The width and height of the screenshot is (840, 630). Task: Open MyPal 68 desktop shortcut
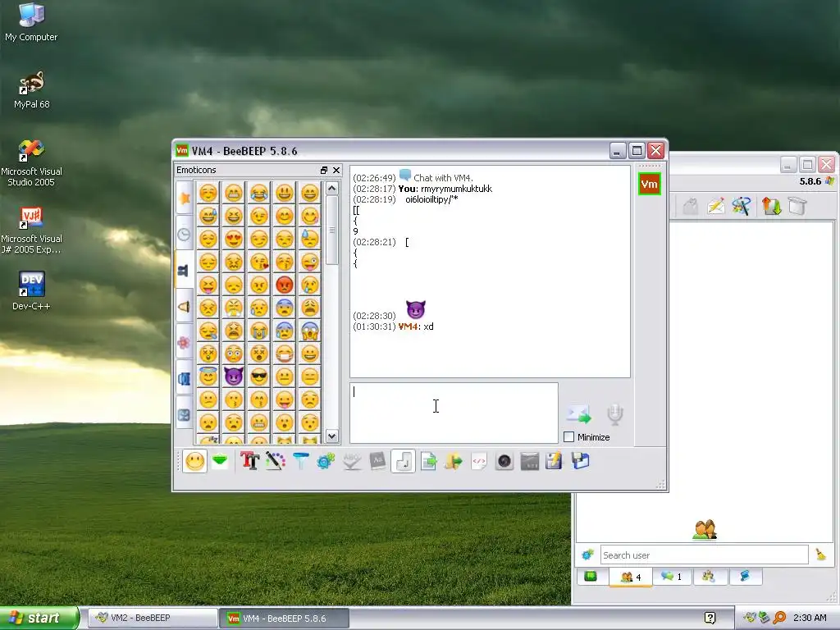32,90
